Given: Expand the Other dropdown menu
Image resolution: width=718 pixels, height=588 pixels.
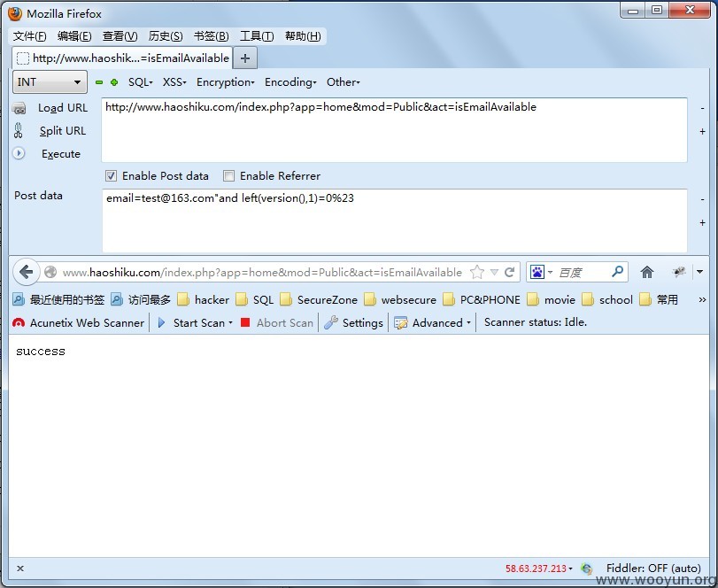Looking at the screenshot, I should click(x=344, y=82).
